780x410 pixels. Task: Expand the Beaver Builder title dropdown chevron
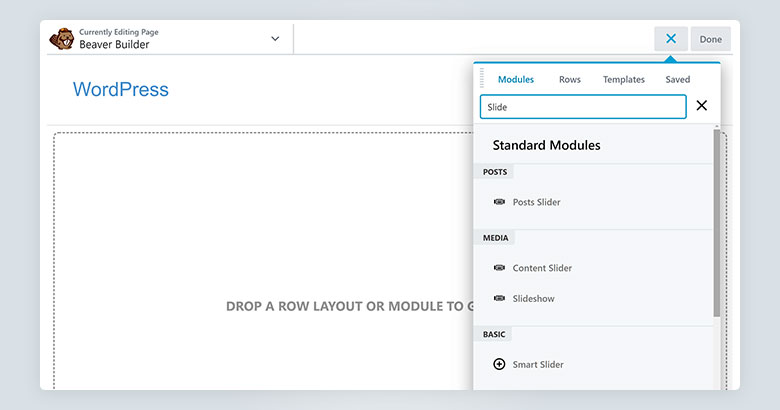pos(275,39)
